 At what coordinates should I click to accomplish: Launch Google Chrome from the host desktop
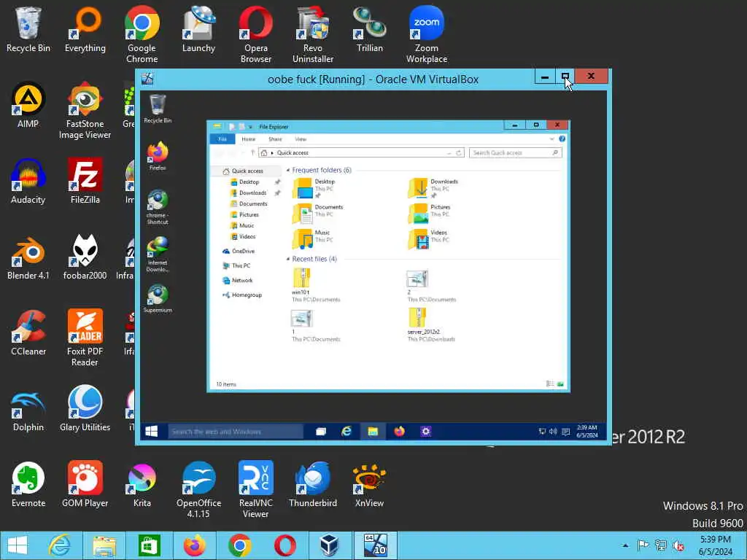click(x=142, y=35)
